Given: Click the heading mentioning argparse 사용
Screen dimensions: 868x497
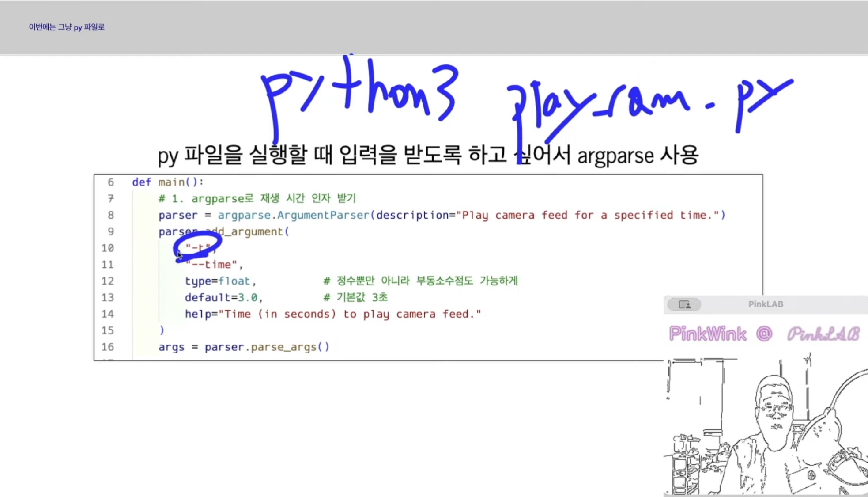Looking at the screenshot, I should coord(428,156).
